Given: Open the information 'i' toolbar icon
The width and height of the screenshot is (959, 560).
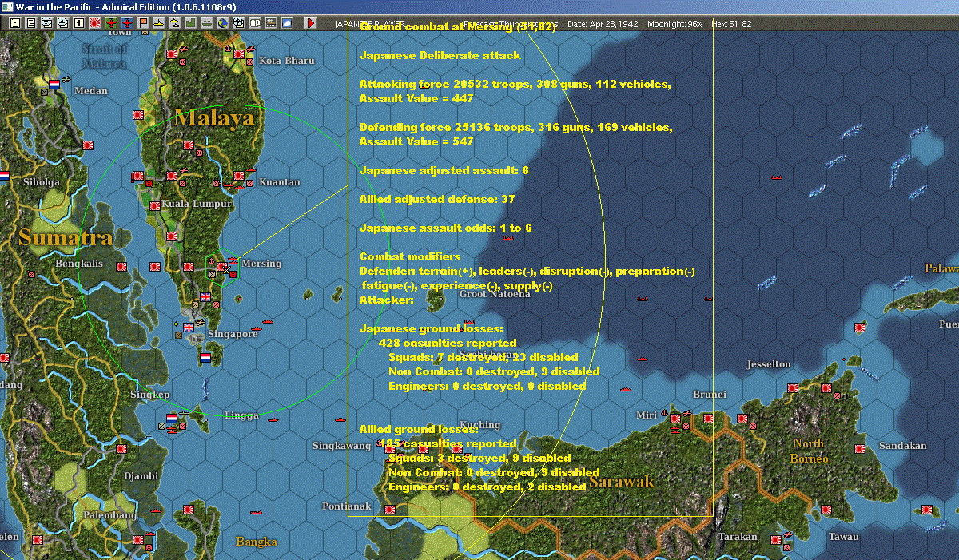Looking at the screenshot, I should pyautogui.click(x=79, y=23).
